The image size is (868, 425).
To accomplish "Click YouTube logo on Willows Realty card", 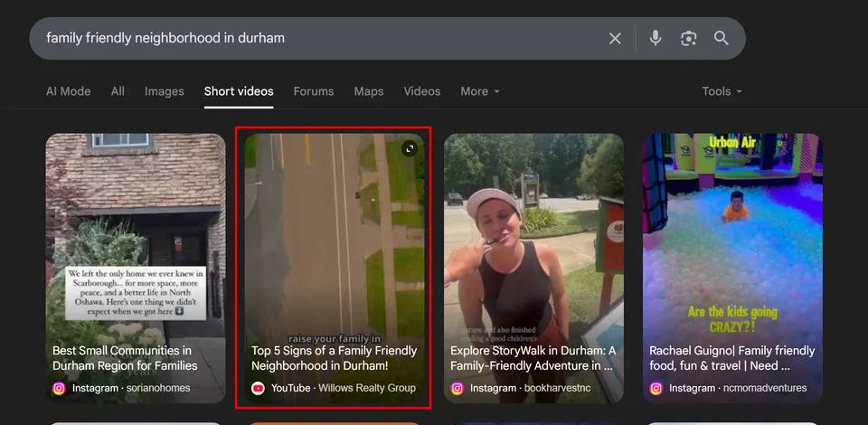I will [x=258, y=389].
